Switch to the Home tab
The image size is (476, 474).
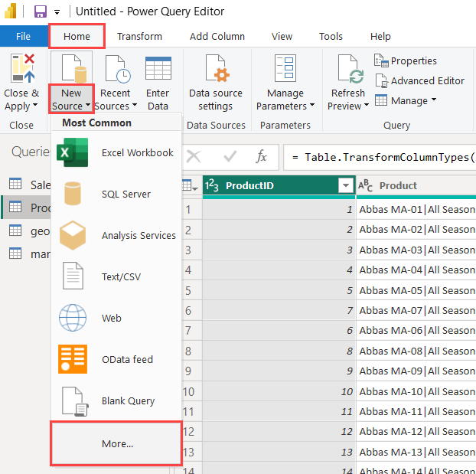point(77,37)
